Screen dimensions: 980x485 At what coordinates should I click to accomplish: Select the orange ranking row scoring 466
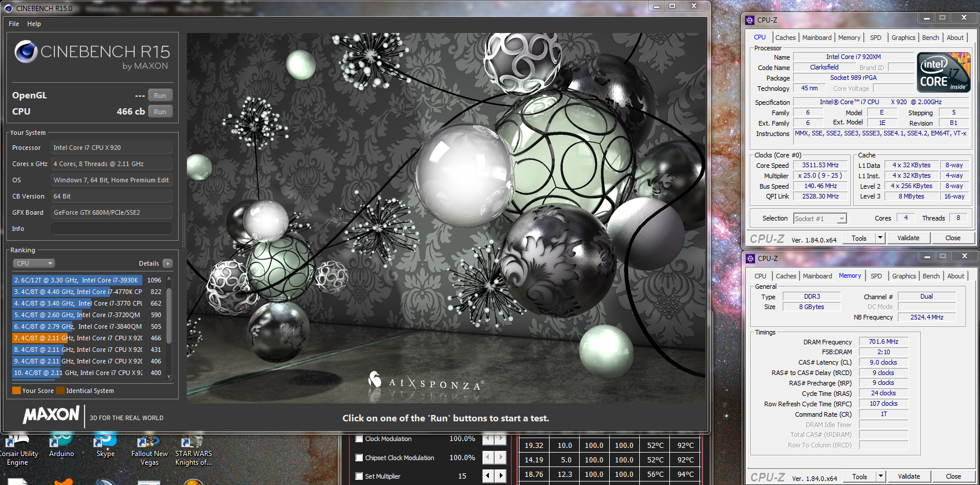(x=88, y=338)
